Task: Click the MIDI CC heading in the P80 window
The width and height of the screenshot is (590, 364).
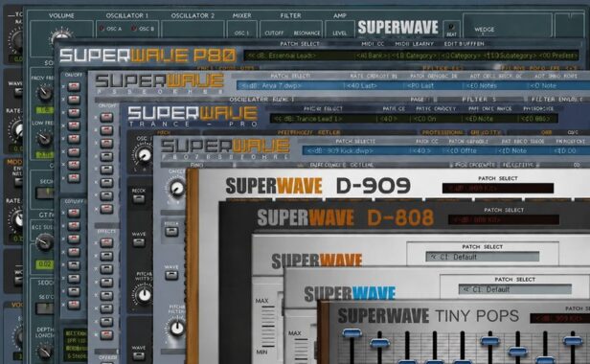Action: [x=373, y=44]
